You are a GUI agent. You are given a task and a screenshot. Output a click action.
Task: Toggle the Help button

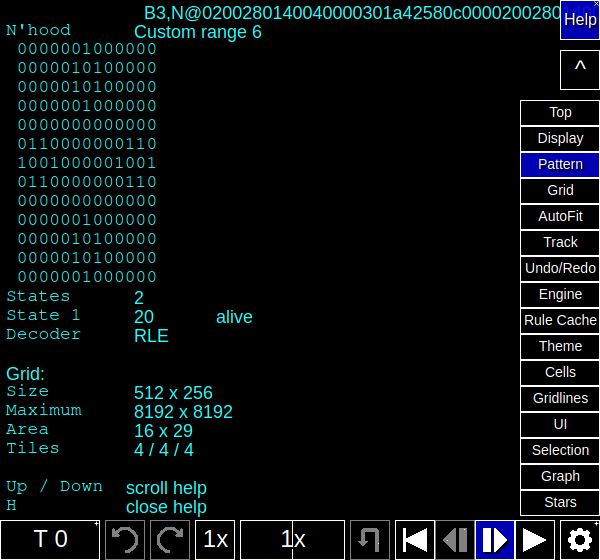tap(580, 20)
